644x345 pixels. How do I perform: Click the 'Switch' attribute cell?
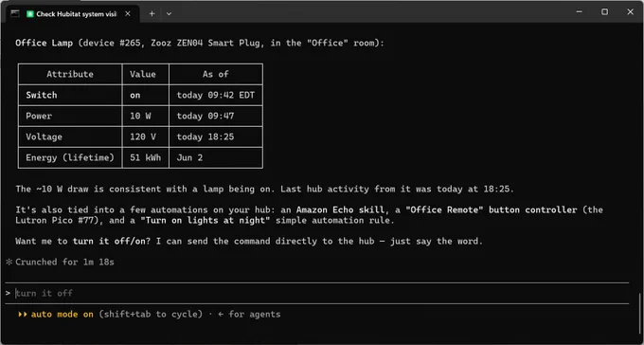(x=70, y=95)
